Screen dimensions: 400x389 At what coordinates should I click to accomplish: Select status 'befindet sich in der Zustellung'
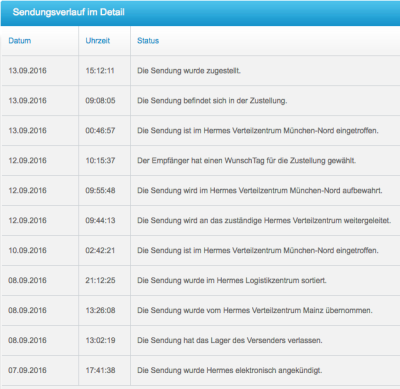click(212, 101)
